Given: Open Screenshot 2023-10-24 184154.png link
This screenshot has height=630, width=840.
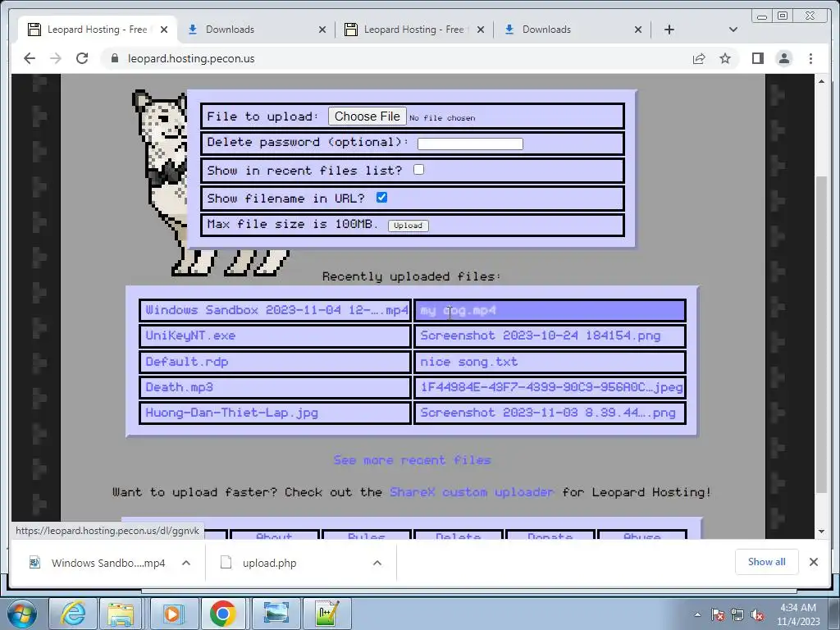Looking at the screenshot, I should [x=550, y=336].
